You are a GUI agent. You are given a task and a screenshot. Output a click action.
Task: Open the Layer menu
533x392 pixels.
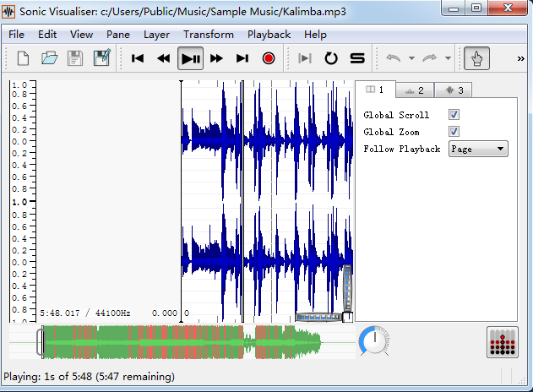point(156,35)
